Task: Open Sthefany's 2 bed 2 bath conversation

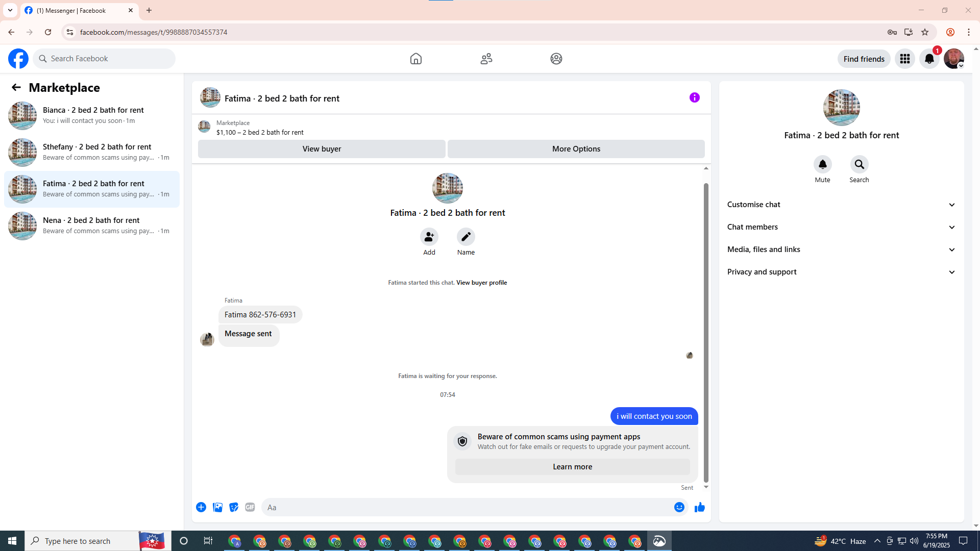Action: [x=92, y=152]
